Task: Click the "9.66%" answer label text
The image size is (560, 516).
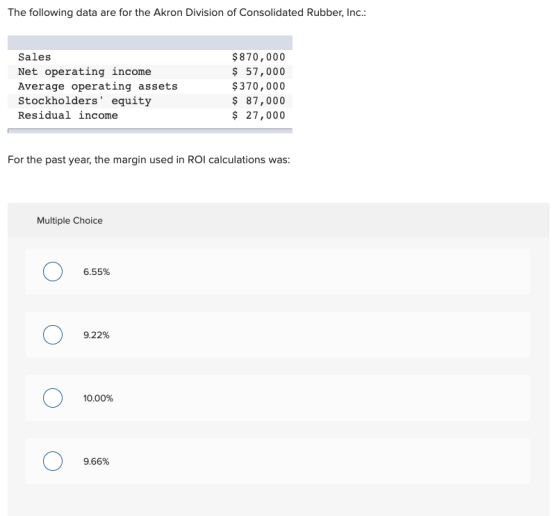Action: pyautogui.click(x=96, y=461)
